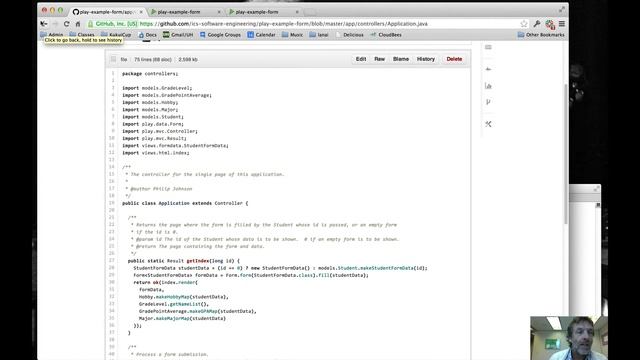Open the Admin bookmark folder
Image resolution: width=640 pixels, height=360 pixels.
[x=52, y=35]
